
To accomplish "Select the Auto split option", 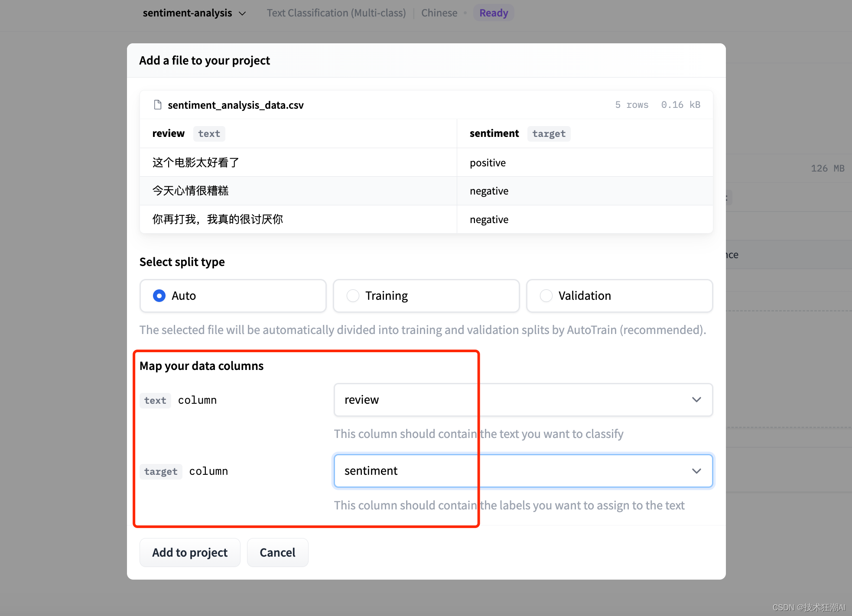I will tap(159, 295).
